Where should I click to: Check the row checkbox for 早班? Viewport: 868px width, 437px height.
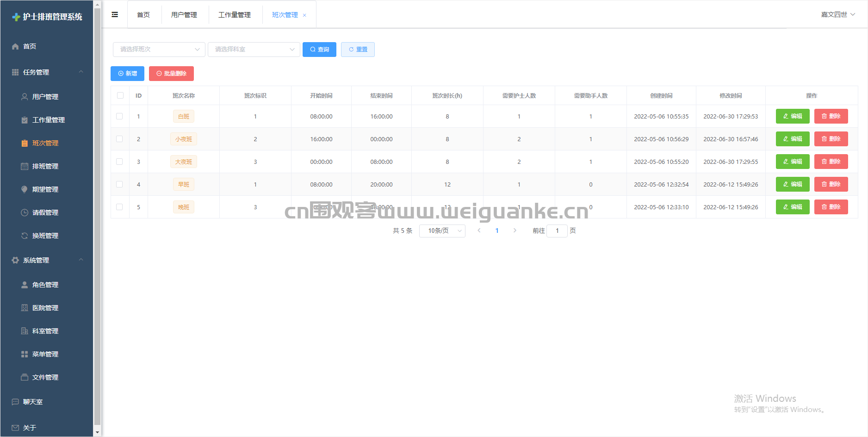pos(119,184)
